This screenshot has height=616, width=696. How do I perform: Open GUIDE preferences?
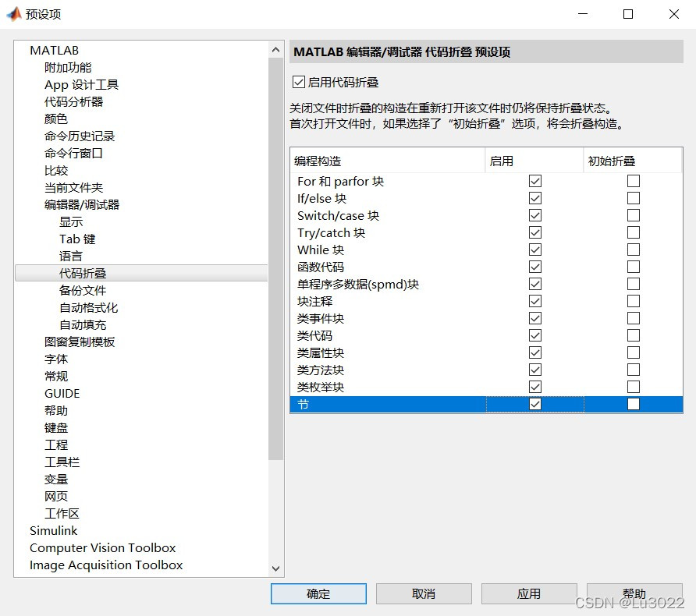[x=62, y=393]
